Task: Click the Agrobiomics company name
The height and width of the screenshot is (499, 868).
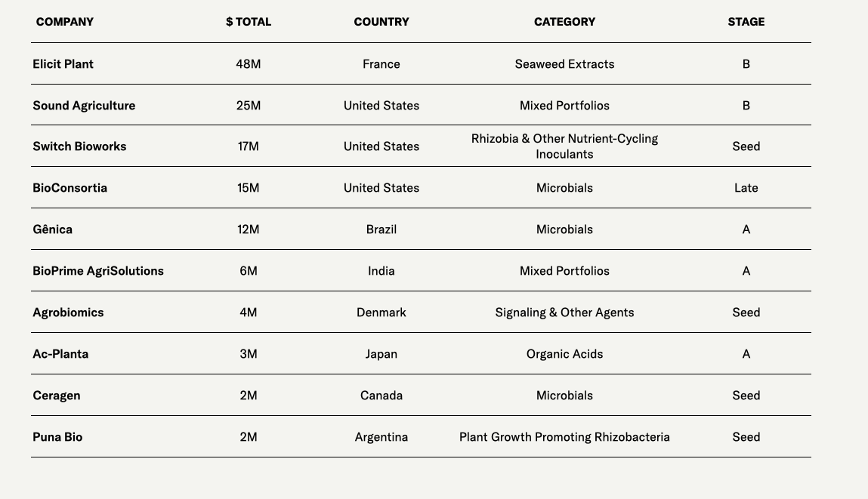Action: (68, 313)
